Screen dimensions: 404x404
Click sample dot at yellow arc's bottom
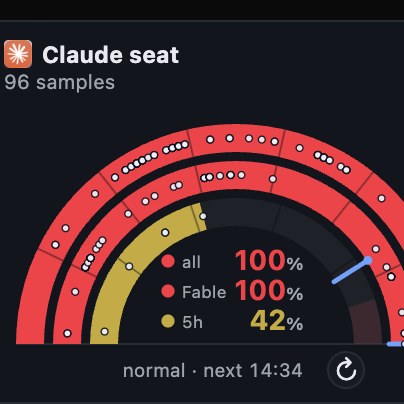(105, 332)
